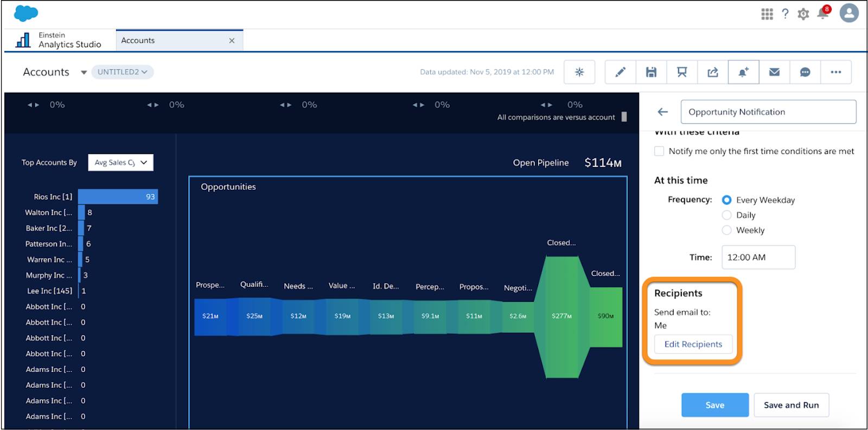Open the email subscription envelope icon
The image size is (868, 430).
tap(774, 72)
